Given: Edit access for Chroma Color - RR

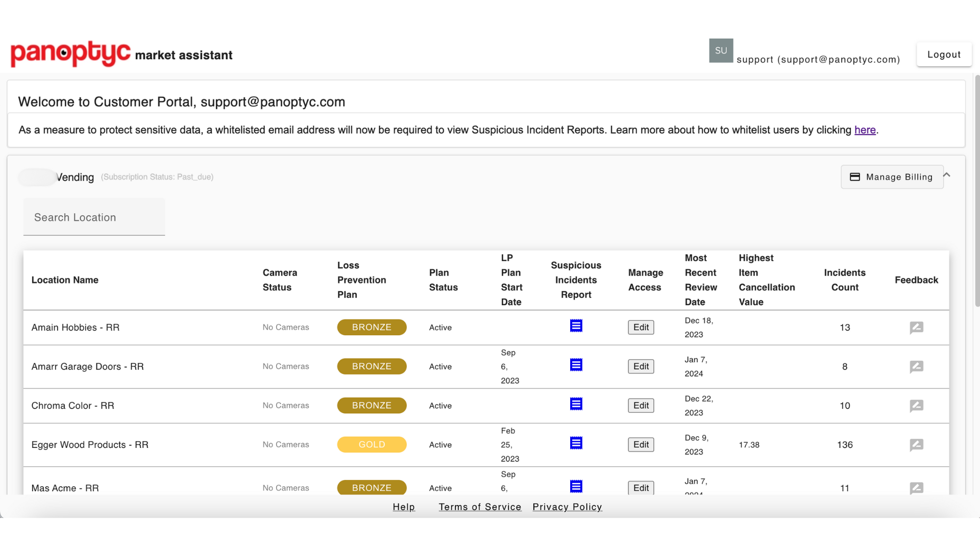Looking at the screenshot, I should click(641, 406).
